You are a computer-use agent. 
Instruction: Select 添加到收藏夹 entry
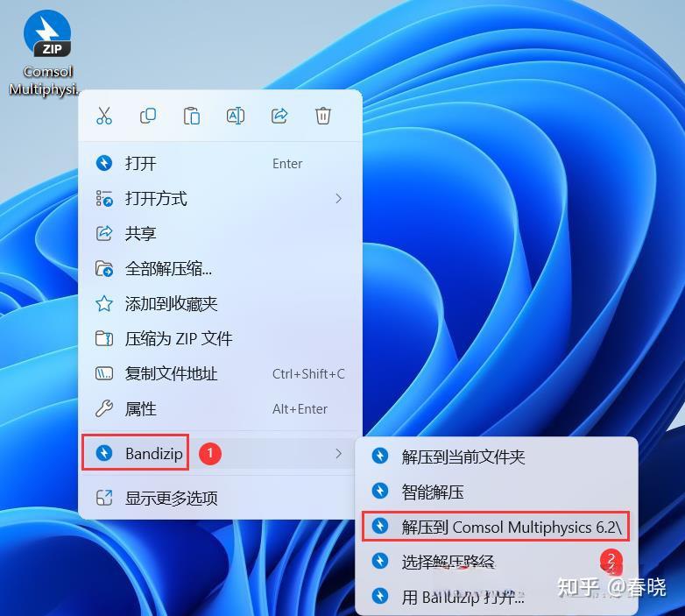pyautogui.click(x=220, y=304)
